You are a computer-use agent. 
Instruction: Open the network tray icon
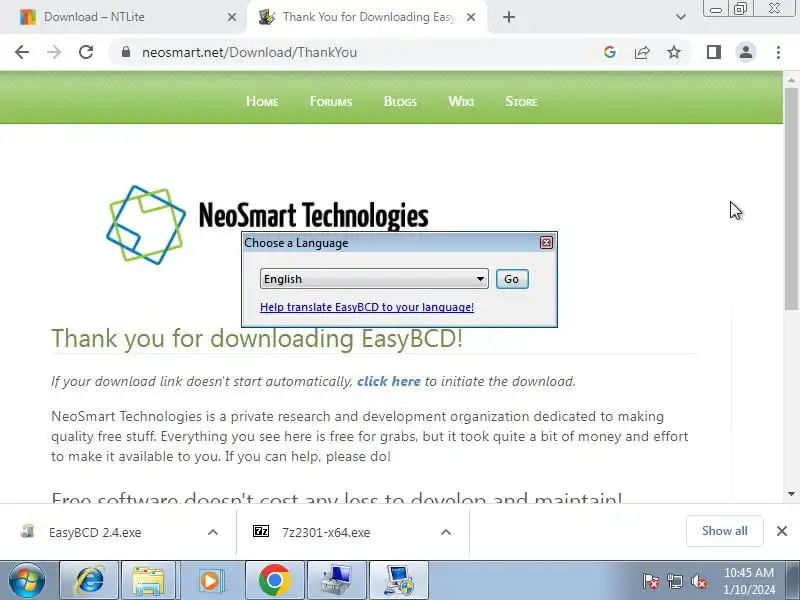(x=674, y=581)
